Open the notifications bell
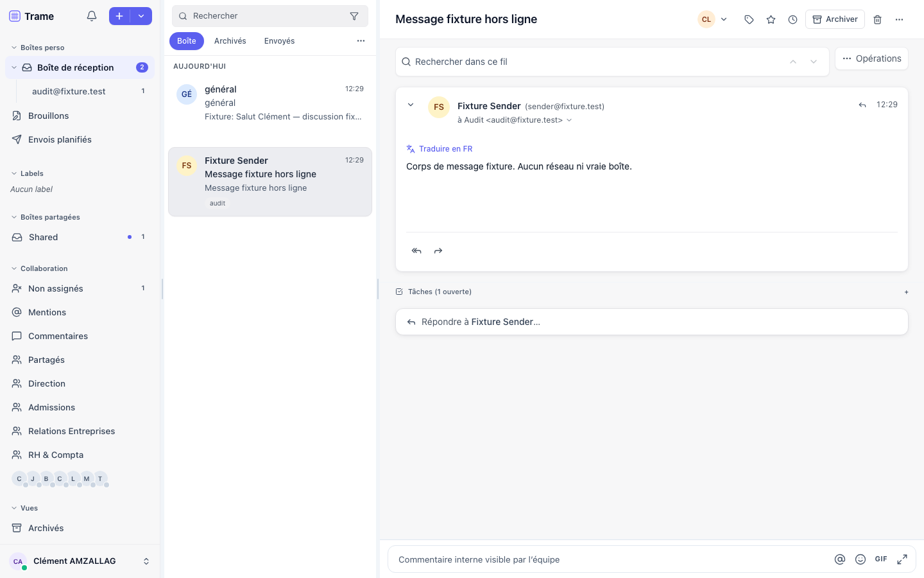924x578 pixels. 92,16
